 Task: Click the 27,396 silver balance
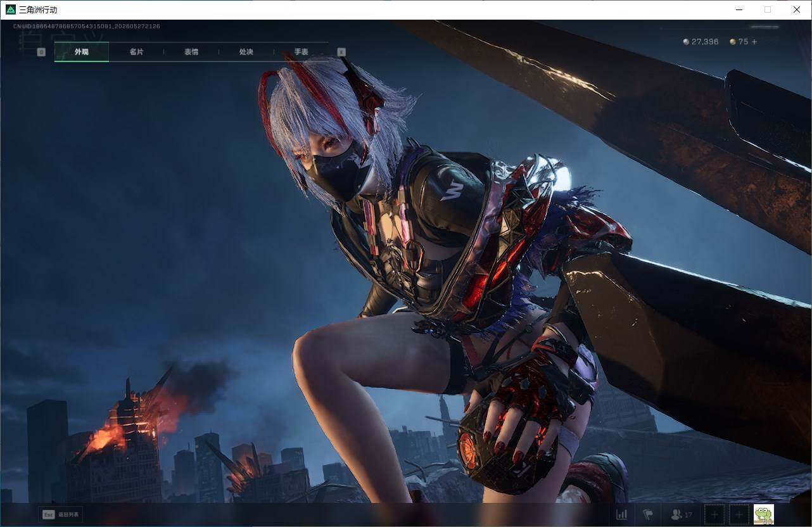tap(705, 42)
